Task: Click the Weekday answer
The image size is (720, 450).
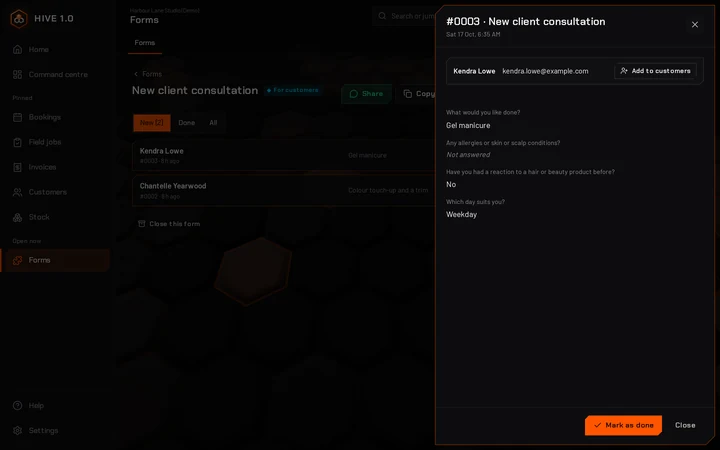Action: point(461,214)
